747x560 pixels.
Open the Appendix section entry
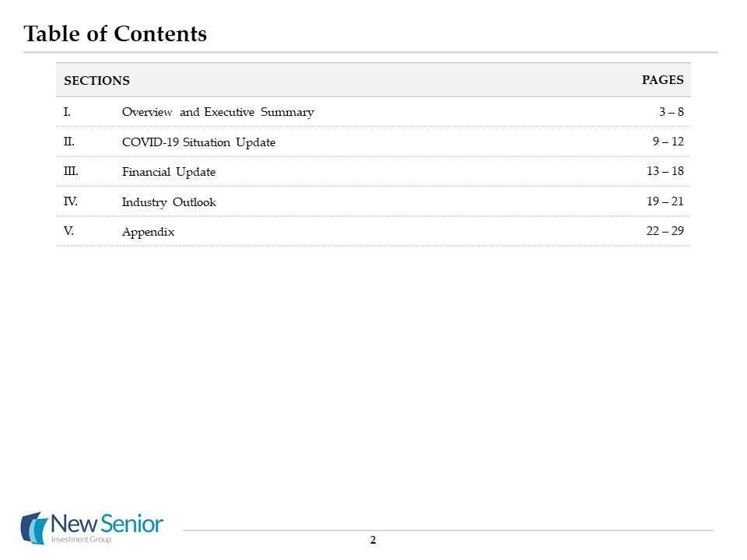149,232
